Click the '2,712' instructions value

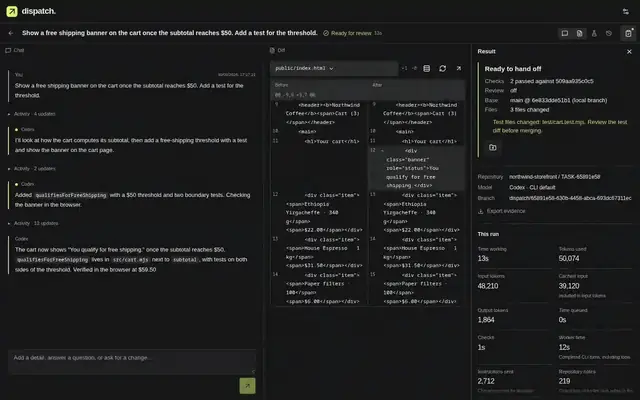(x=486, y=381)
